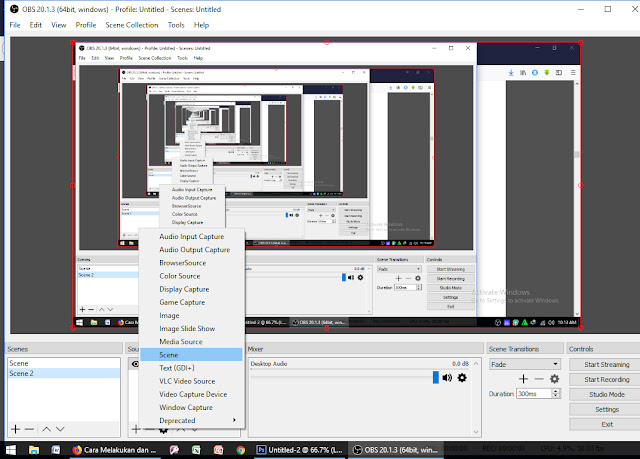640x459 pixels.
Task: Choose Audio Input Capture from the source menu
Action: coord(191,237)
